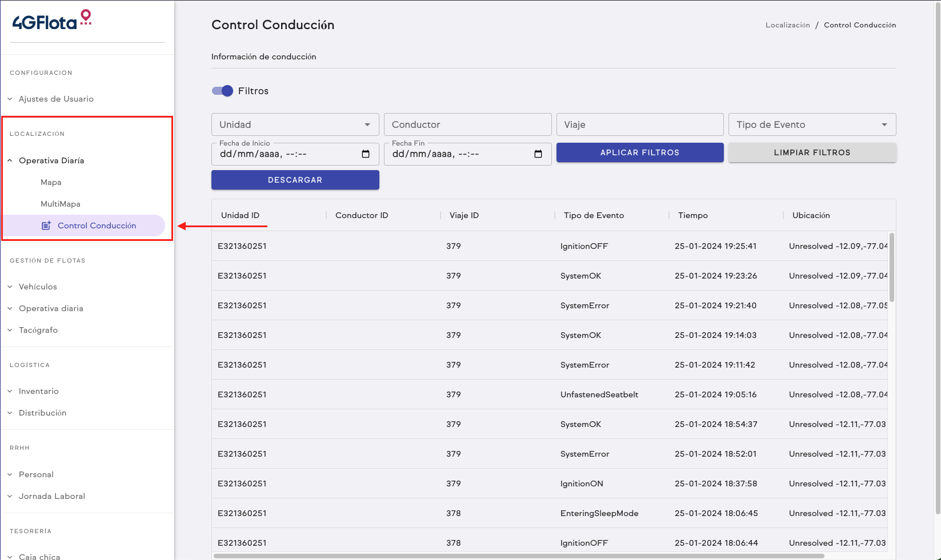Toggle the Filtros switch off
The height and width of the screenshot is (560, 941).
[222, 91]
